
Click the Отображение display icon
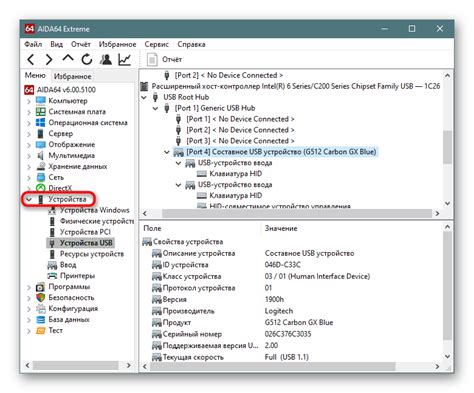tap(40, 145)
